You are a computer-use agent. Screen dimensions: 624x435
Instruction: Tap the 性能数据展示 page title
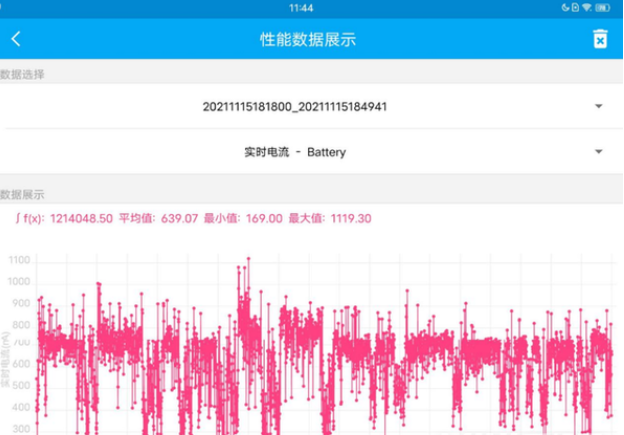[308, 40]
